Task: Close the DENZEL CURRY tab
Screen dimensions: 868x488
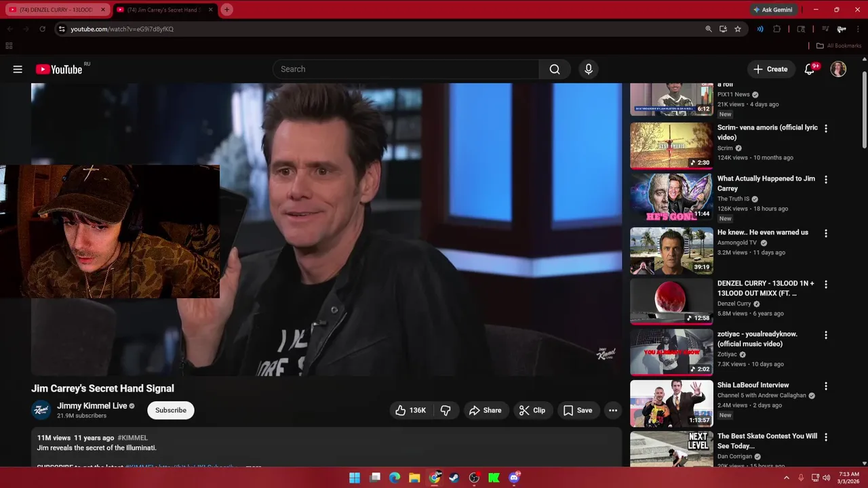Action: pyautogui.click(x=103, y=9)
